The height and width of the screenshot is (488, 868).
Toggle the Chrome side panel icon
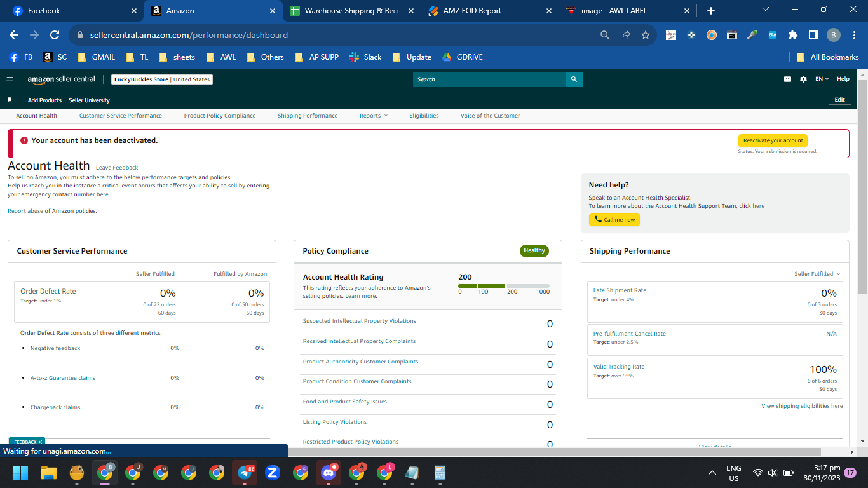pos(813,36)
